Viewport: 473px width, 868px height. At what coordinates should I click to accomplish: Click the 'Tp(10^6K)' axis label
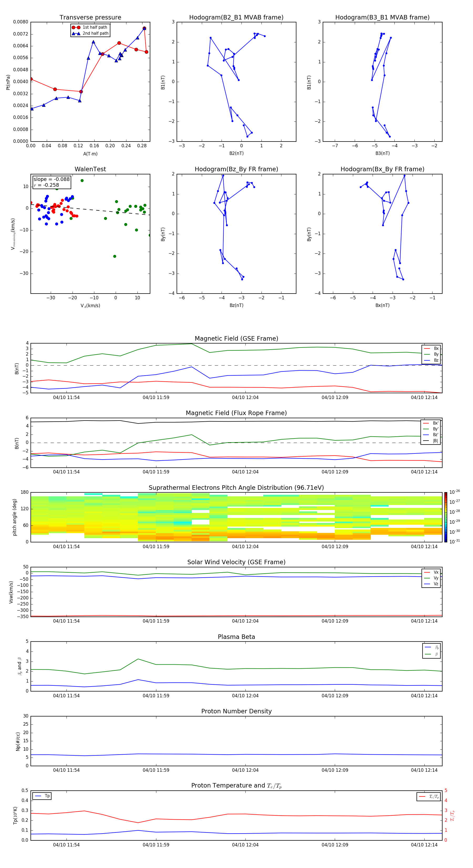(15, 815)
